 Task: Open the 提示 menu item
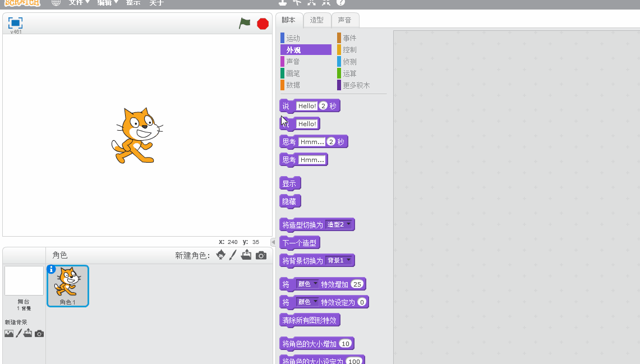pos(133,2)
